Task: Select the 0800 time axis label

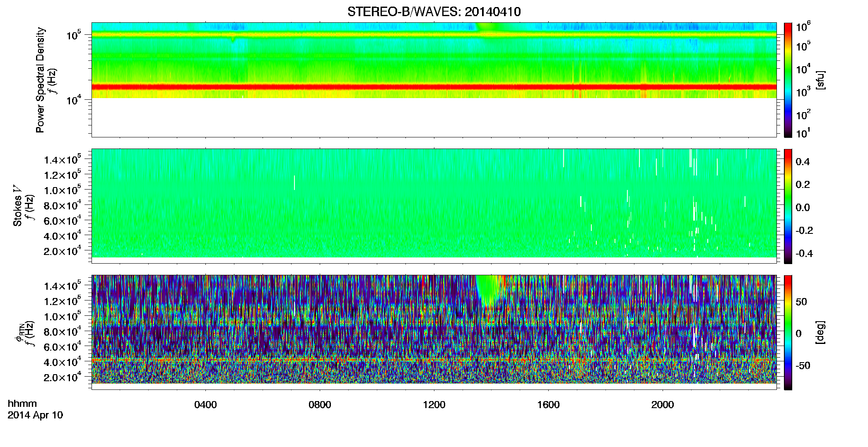Action: pyautogui.click(x=320, y=405)
